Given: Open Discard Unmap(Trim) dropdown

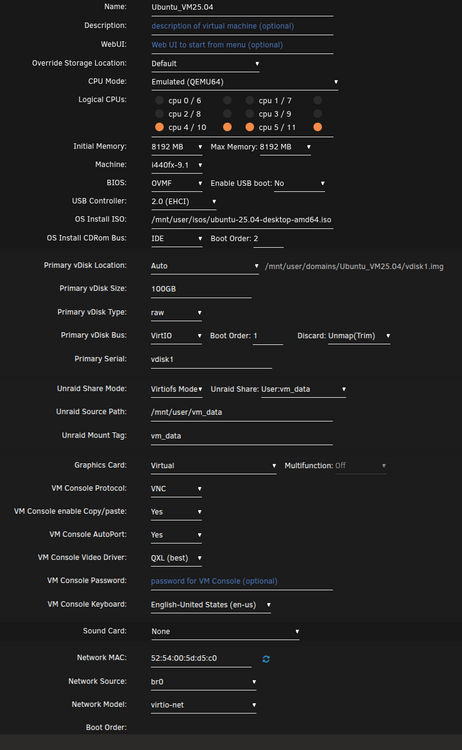Looking at the screenshot, I should [359, 336].
